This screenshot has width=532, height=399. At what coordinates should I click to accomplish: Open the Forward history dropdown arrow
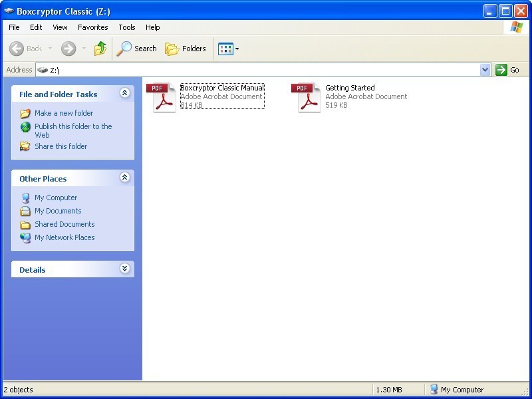click(x=84, y=49)
